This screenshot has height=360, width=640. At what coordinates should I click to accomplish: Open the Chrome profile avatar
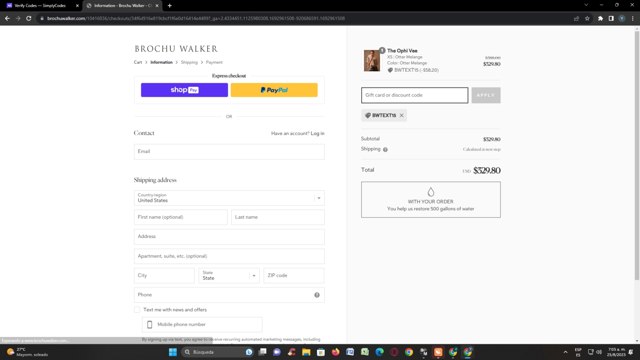click(622, 18)
